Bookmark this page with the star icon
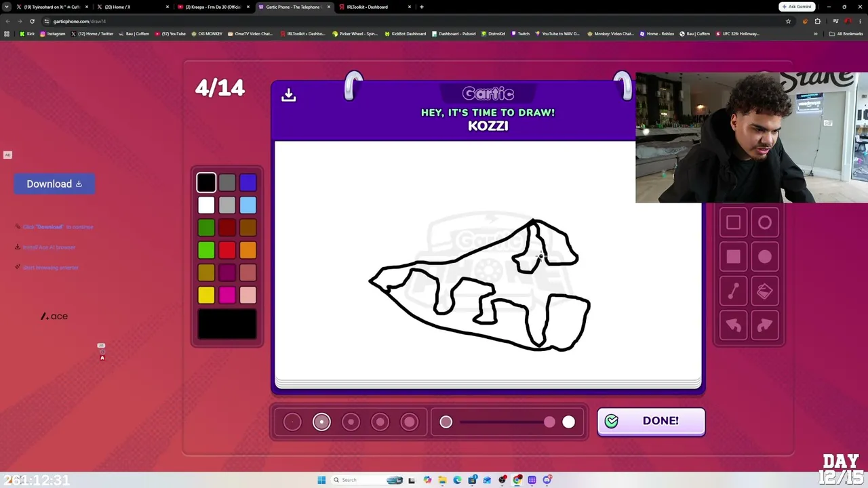 point(788,21)
